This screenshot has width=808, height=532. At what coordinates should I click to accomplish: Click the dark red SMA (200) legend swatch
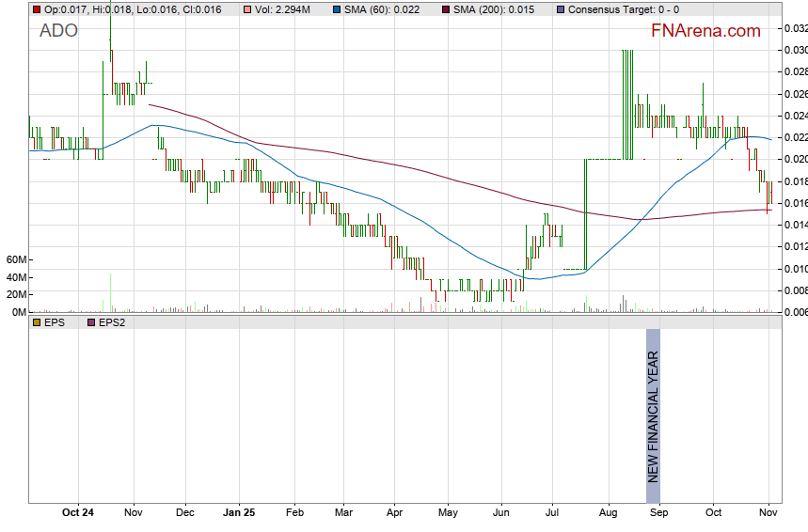click(x=447, y=8)
